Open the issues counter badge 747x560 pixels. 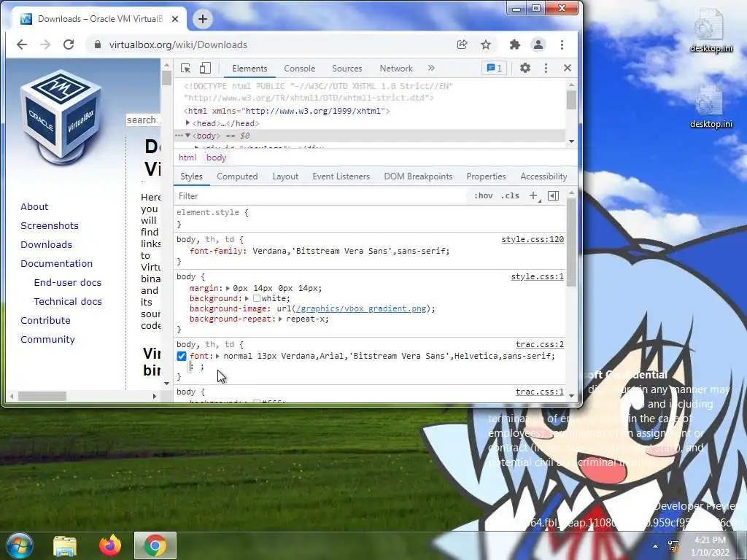494,68
